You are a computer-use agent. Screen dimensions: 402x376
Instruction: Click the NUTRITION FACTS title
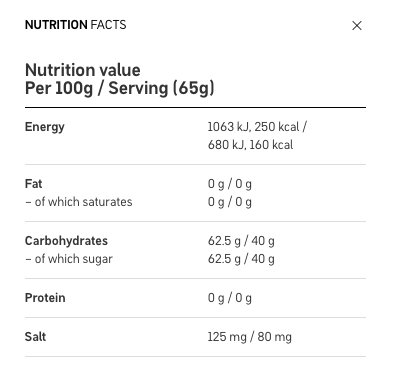click(76, 25)
